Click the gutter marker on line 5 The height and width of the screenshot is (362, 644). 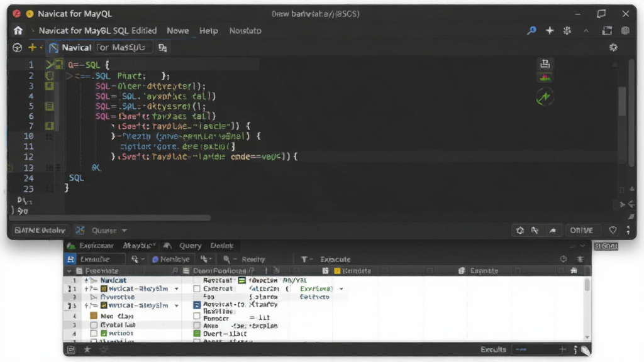point(49,106)
